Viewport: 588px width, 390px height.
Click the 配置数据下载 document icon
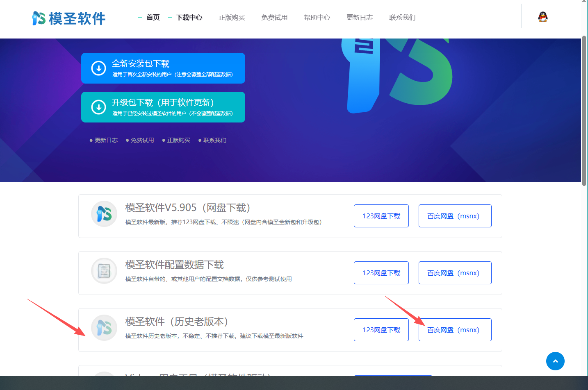104,271
